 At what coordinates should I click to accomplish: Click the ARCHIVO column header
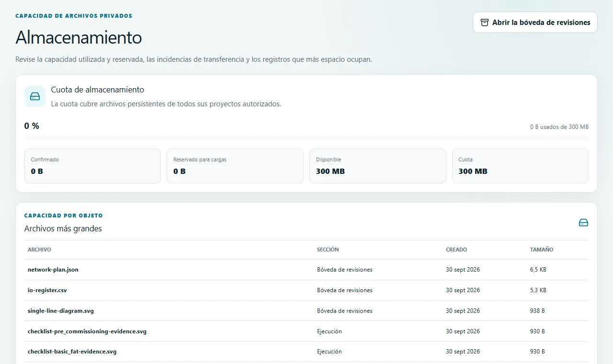[x=39, y=250]
